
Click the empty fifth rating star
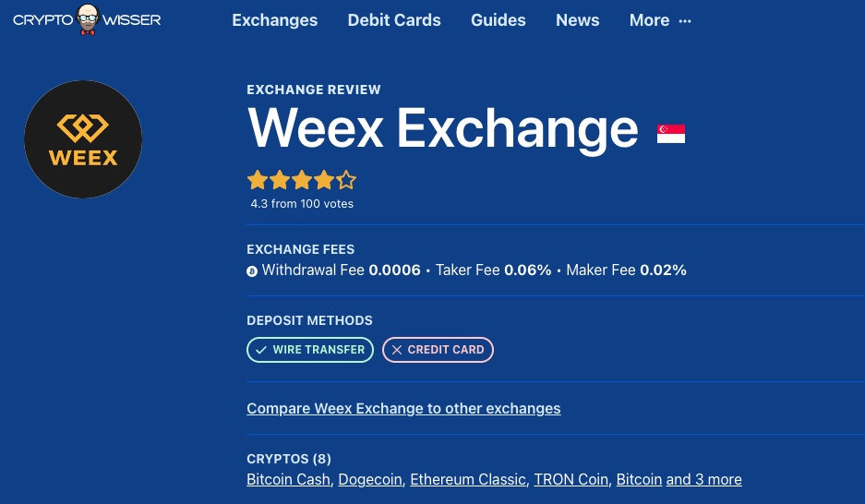point(346,180)
